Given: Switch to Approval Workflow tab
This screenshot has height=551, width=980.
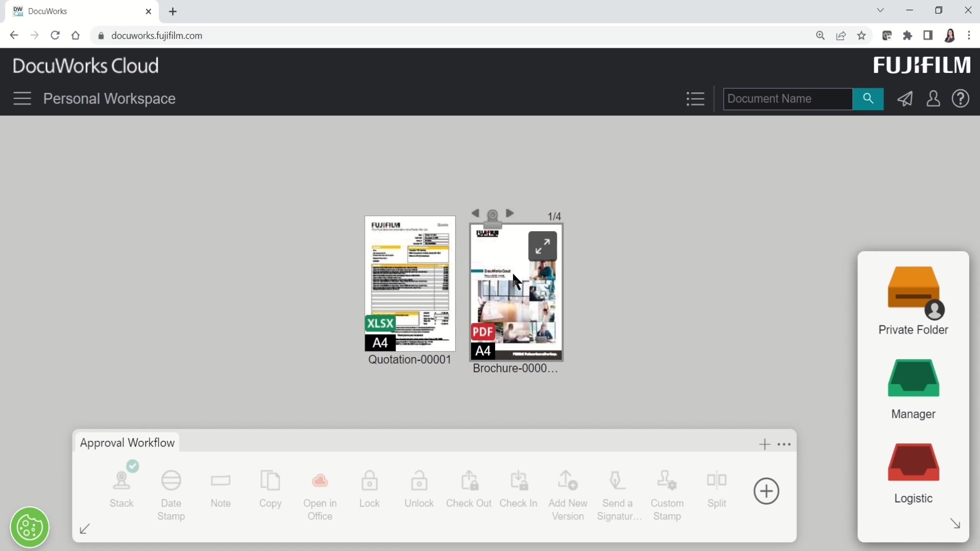Looking at the screenshot, I should [127, 443].
